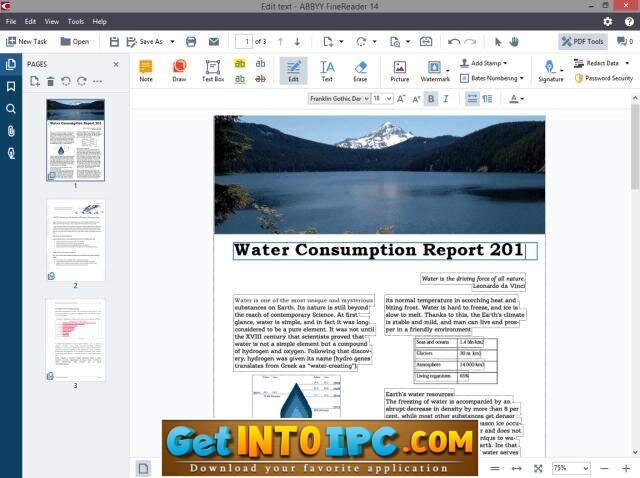
Task: Go to previous page with up arrow
Action: pyautogui.click(x=280, y=41)
